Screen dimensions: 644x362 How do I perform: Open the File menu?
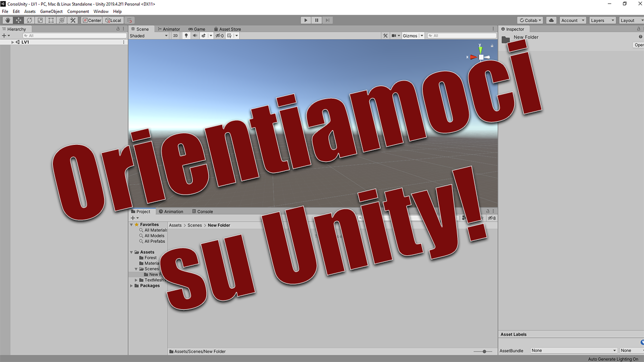coord(5,11)
